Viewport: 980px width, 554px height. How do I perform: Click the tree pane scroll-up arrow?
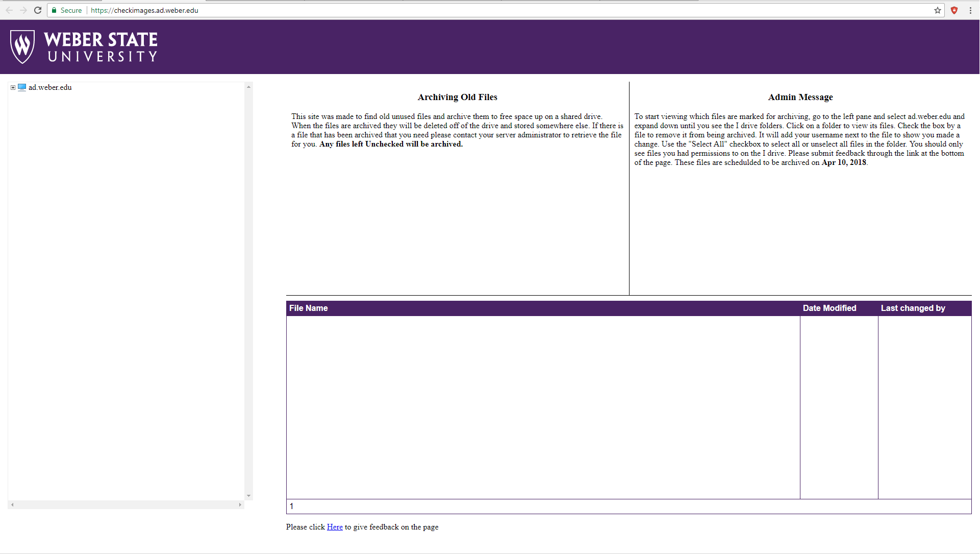[248, 87]
